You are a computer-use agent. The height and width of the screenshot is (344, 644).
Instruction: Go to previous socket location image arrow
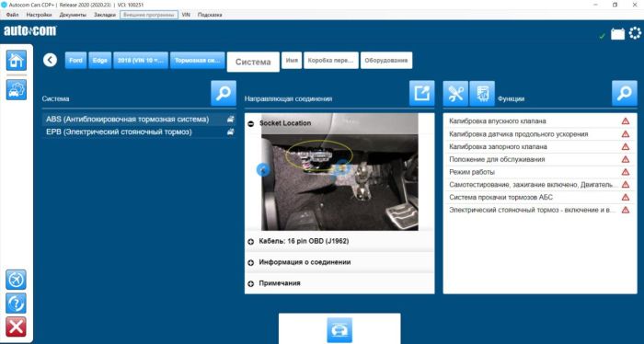pos(263,169)
